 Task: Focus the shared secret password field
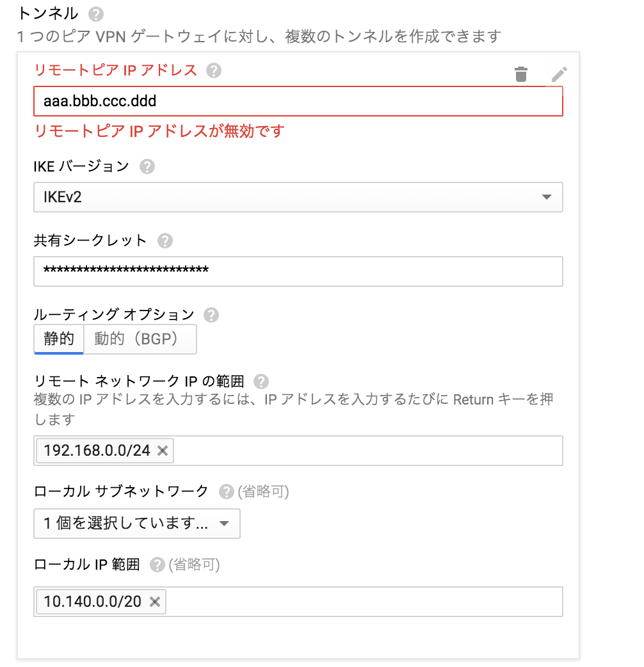(x=298, y=271)
